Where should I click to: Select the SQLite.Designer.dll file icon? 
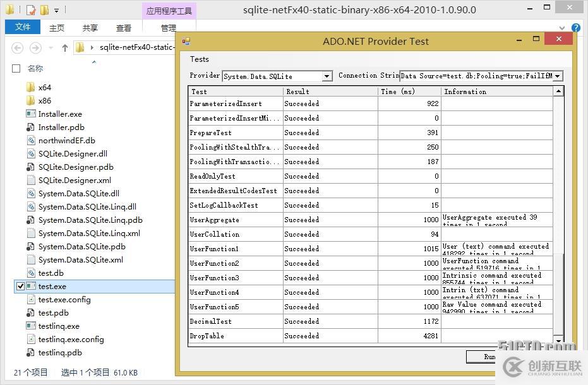point(30,153)
